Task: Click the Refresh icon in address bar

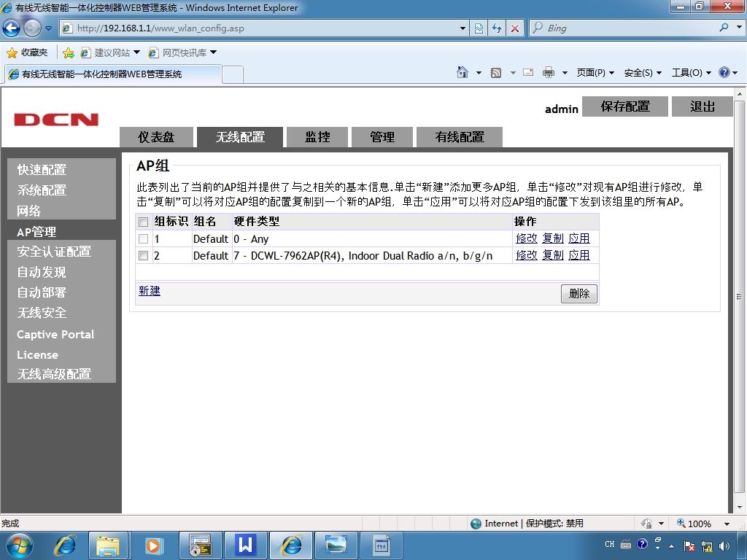Action: click(x=497, y=28)
